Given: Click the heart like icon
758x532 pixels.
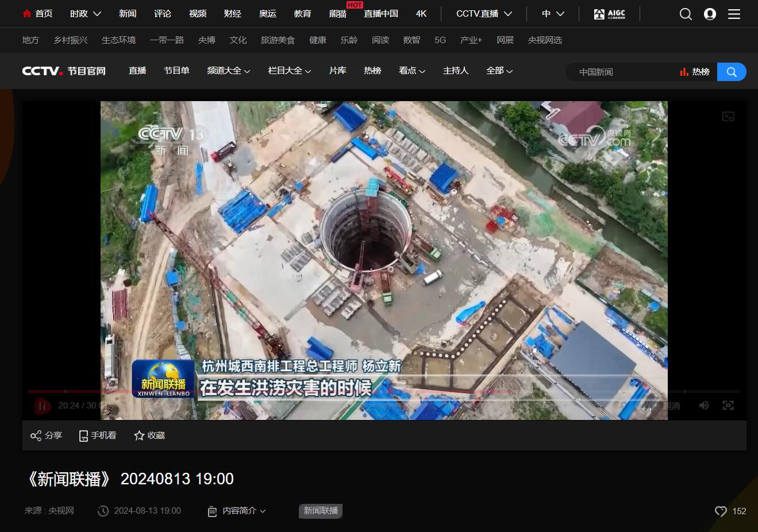Looking at the screenshot, I should (x=721, y=511).
